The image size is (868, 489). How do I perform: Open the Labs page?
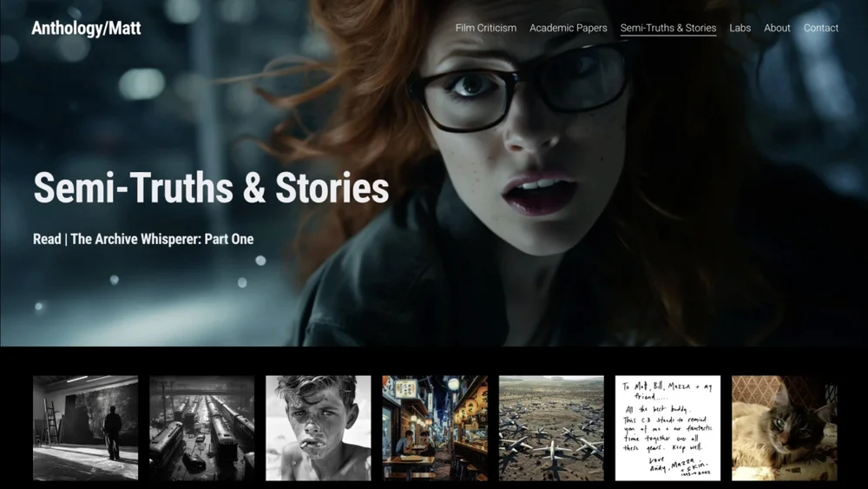click(x=740, y=28)
